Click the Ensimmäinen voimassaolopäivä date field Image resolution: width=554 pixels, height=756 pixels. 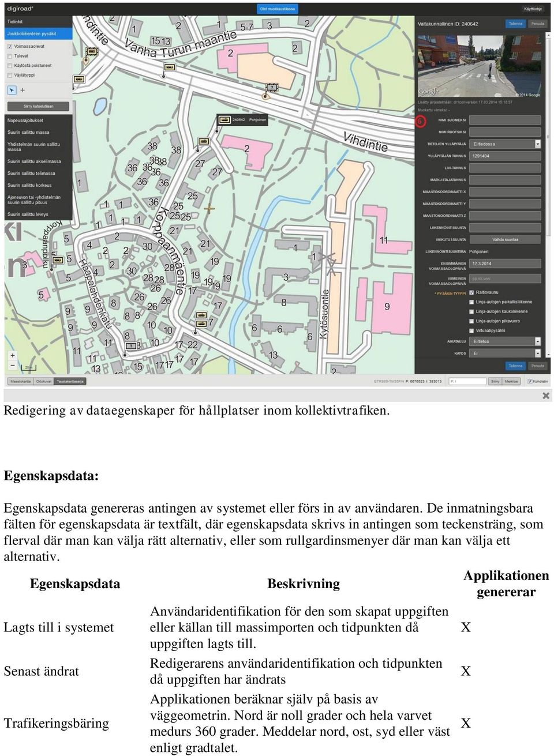[x=506, y=264]
